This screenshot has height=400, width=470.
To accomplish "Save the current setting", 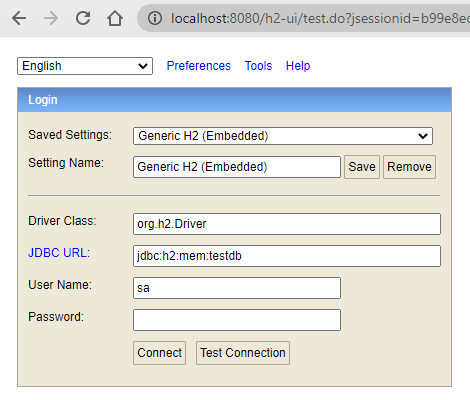I will click(362, 167).
